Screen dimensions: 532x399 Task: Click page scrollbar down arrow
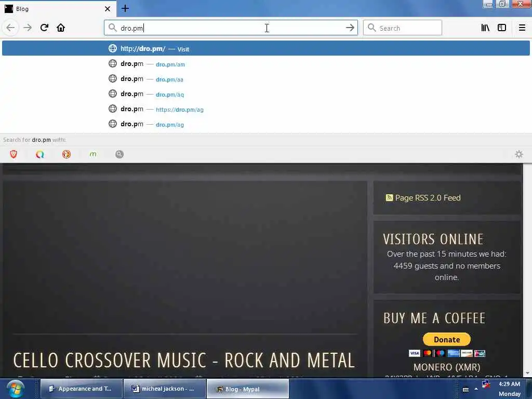click(x=527, y=373)
